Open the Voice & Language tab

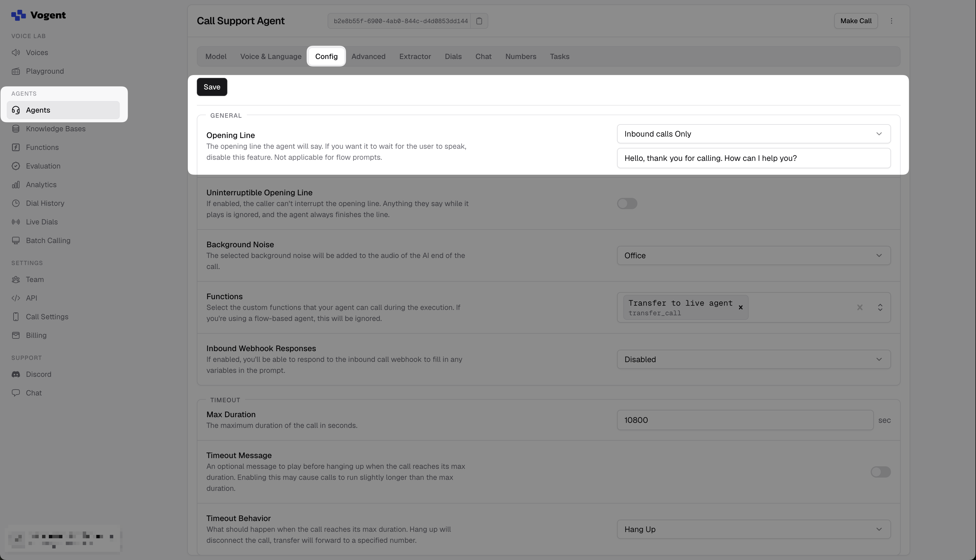(x=271, y=56)
